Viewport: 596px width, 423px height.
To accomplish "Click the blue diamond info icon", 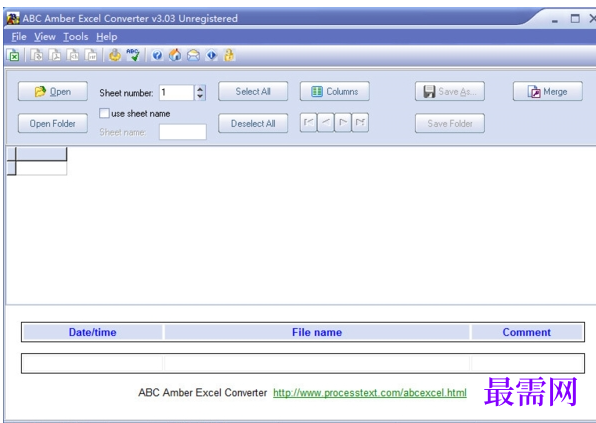I will [x=211, y=55].
